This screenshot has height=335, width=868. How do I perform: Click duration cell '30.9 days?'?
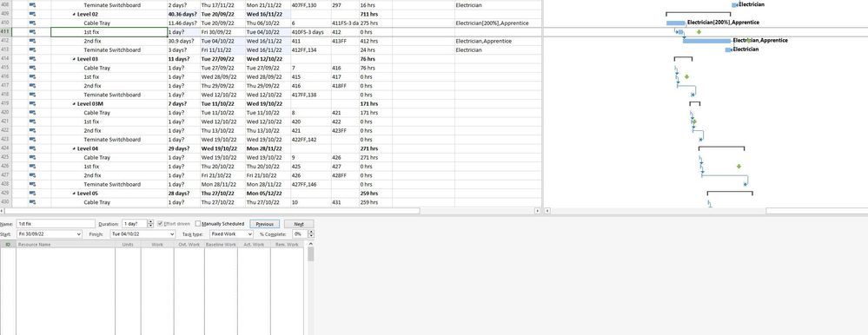183,41
